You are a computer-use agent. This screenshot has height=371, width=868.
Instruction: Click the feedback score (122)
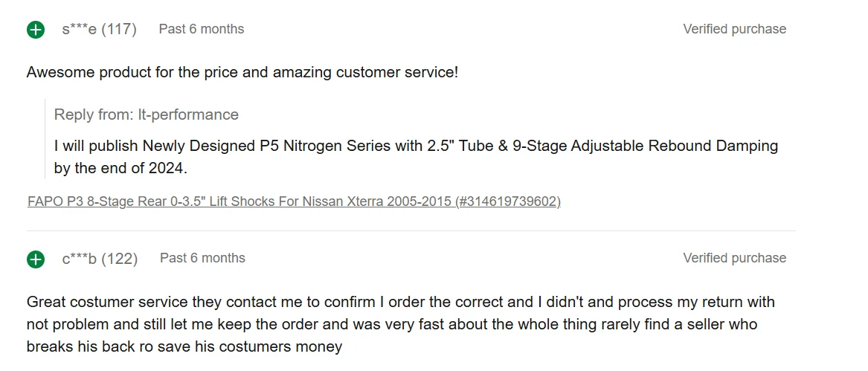[120, 259]
